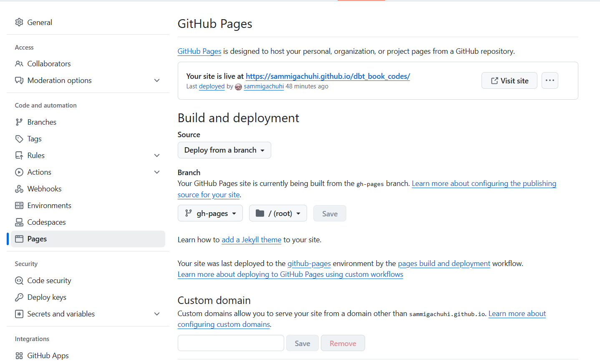The height and width of the screenshot is (364, 600).
Task: Click the Deploy keys key icon
Action: click(19, 297)
